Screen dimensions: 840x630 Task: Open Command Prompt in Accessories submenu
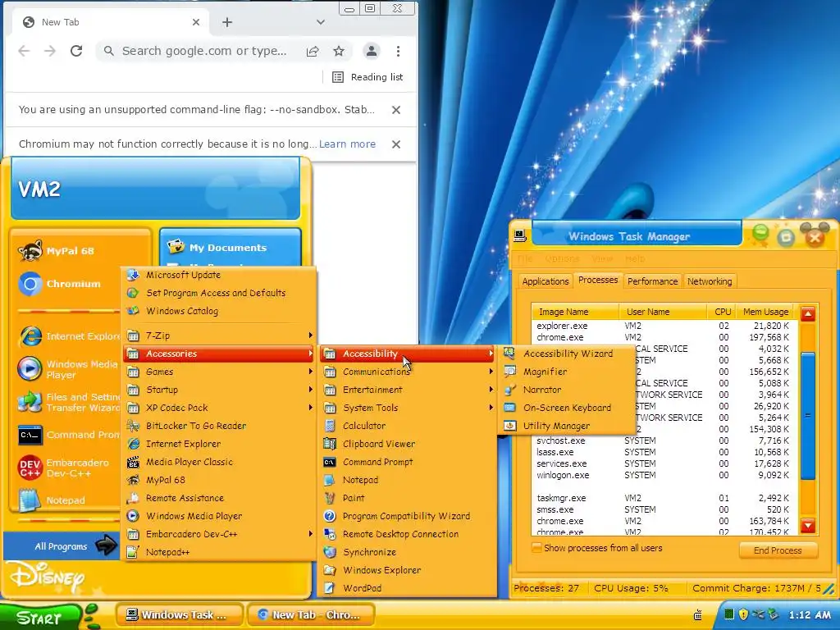point(408,462)
